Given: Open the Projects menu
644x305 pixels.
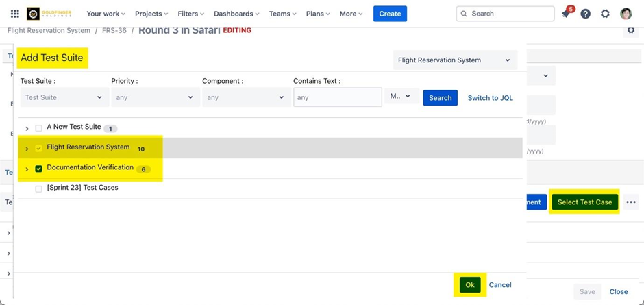Looking at the screenshot, I should click(x=151, y=14).
